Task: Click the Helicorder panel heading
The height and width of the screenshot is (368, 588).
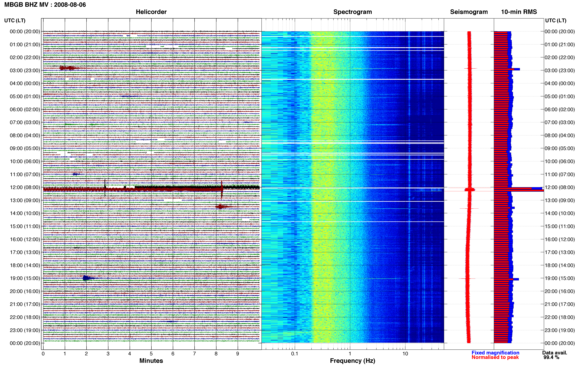Action: point(151,12)
